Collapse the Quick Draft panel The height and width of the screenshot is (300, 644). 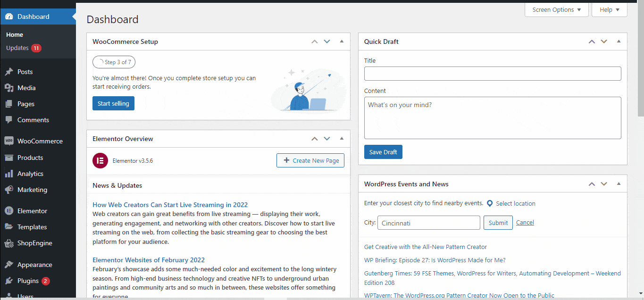(x=619, y=42)
